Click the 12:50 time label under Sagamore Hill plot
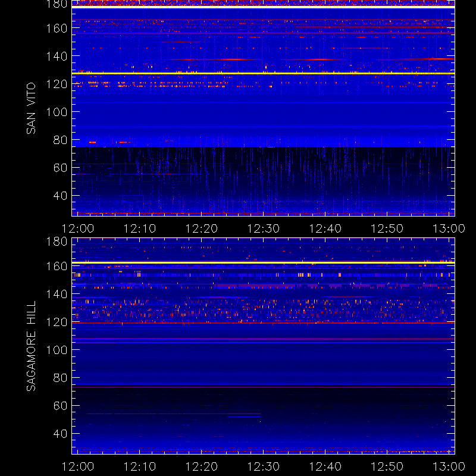The image size is (476, 476). pos(387,466)
